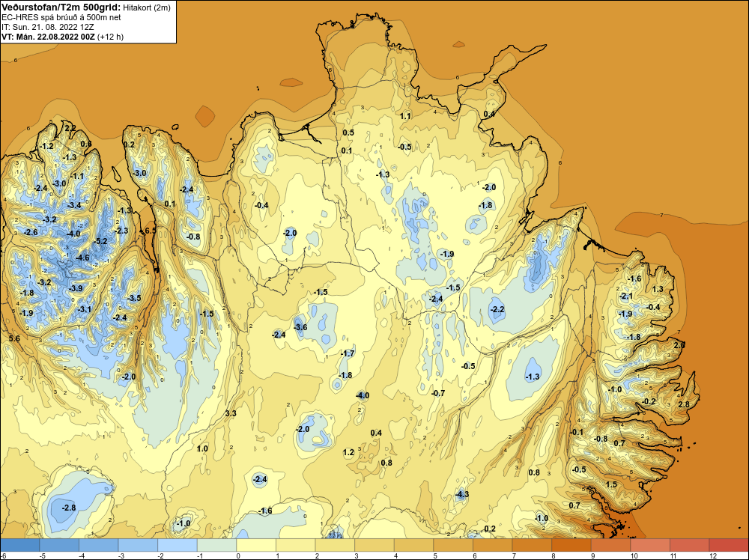Select the '1.2' temperature label
Screen dimensions: 749x560
pos(349,452)
